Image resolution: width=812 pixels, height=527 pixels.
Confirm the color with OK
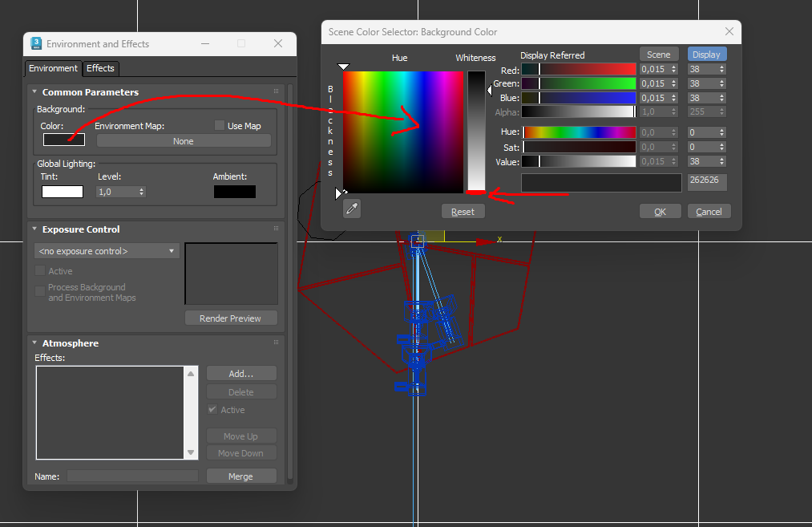[x=660, y=212]
